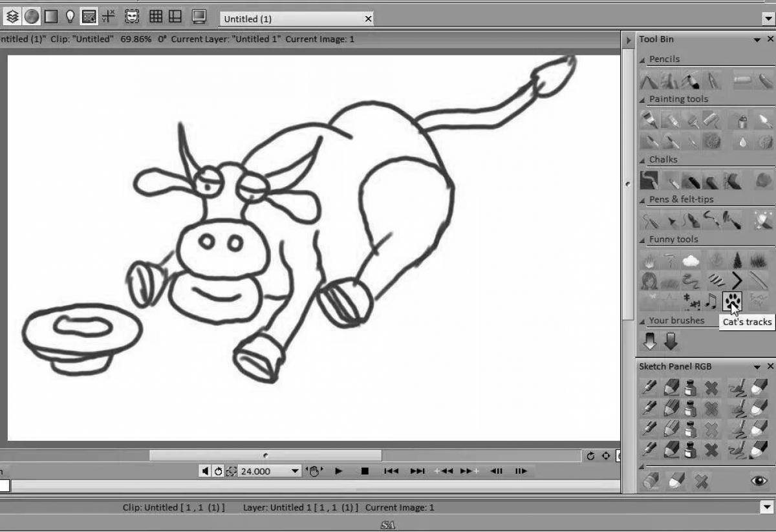Toggle the eye visibility in Sketch Panel

759,481
